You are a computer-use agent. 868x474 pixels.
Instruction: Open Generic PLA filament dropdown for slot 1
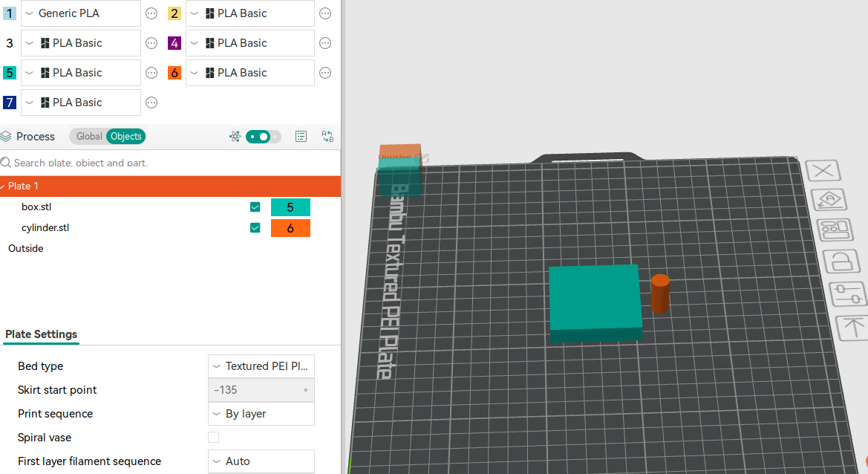[81, 13]
